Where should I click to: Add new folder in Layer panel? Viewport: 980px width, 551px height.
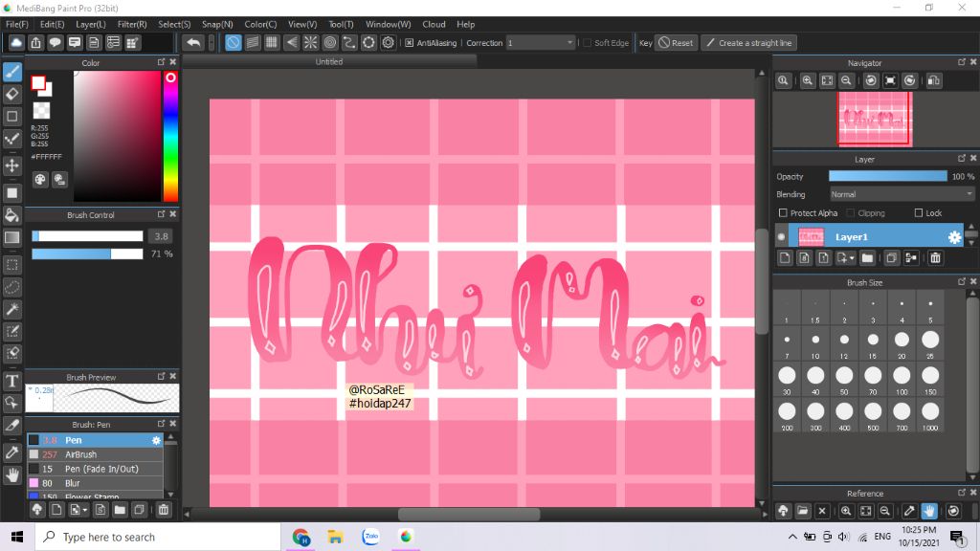click(867, 258)
